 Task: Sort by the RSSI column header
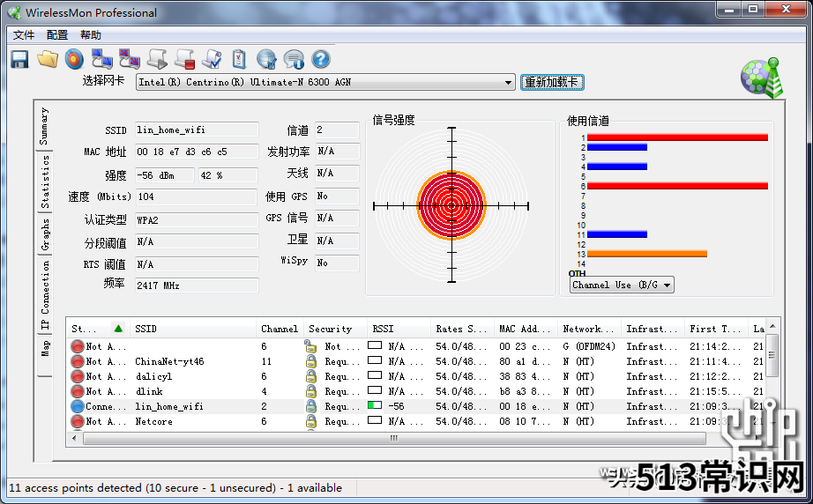(399, 329)
